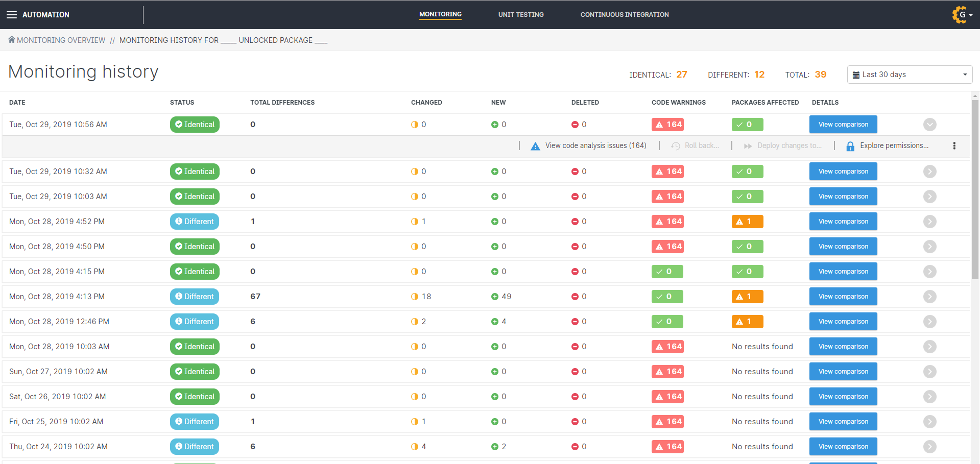
Task: Go to Monitoring Overview breadcrumb link
Action: tap(61, 40)
